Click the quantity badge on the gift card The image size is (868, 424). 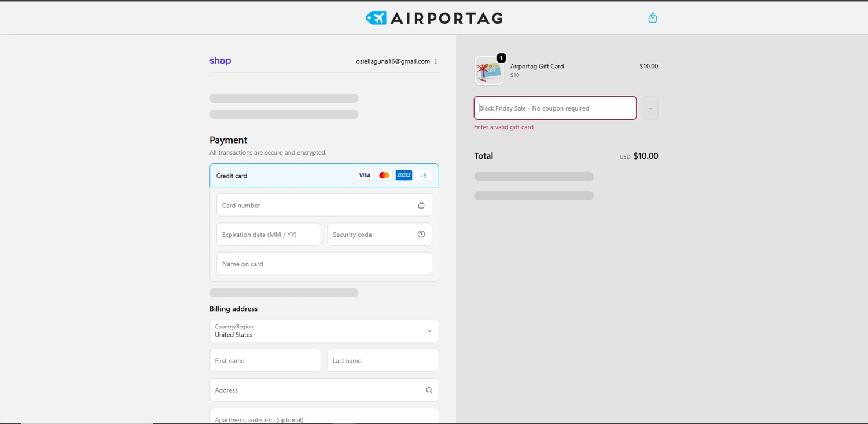(501, 58)
